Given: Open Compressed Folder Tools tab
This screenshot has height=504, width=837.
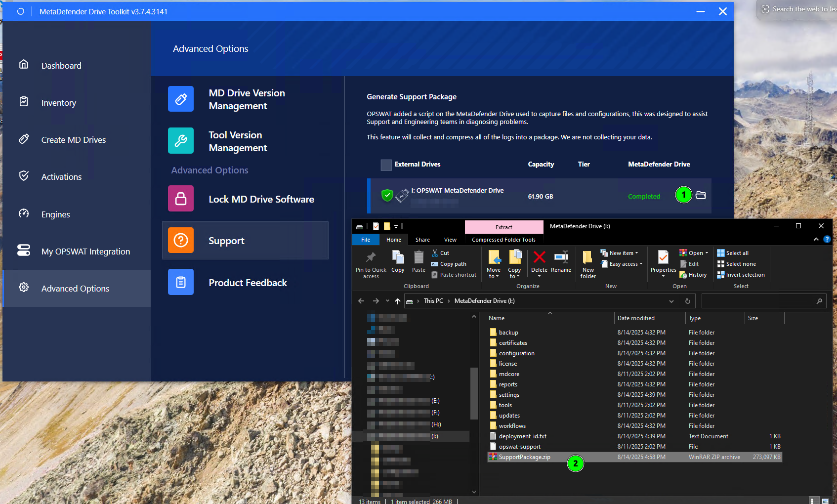Looking at the screenshot, I should (x=503, y=240).
